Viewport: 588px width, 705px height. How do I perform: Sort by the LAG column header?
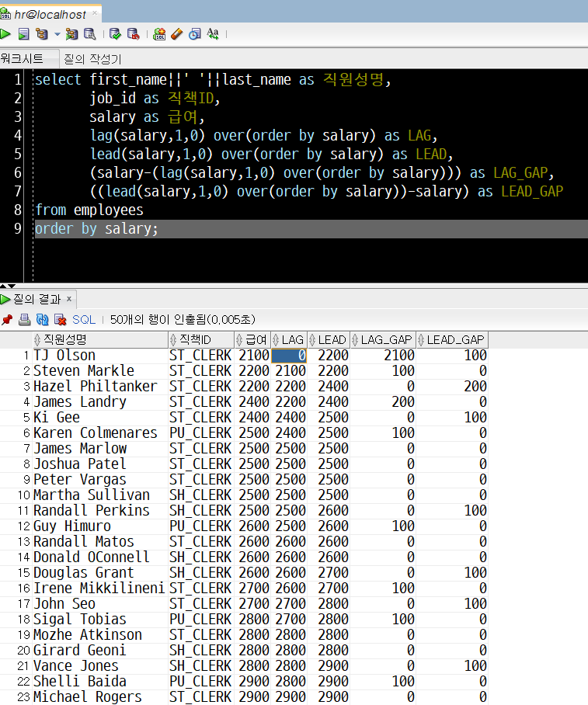coord(289,340)
